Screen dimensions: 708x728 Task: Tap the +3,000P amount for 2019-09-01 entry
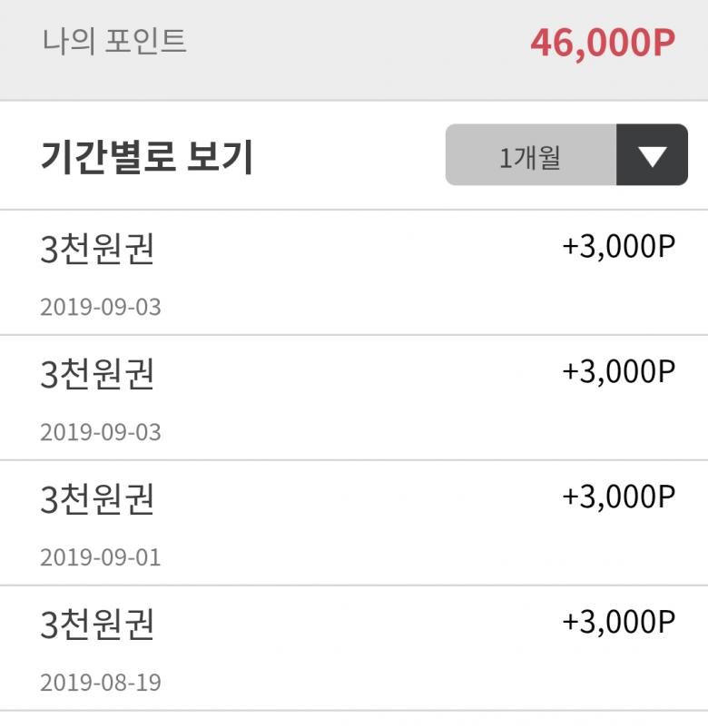tap(619, 497)
